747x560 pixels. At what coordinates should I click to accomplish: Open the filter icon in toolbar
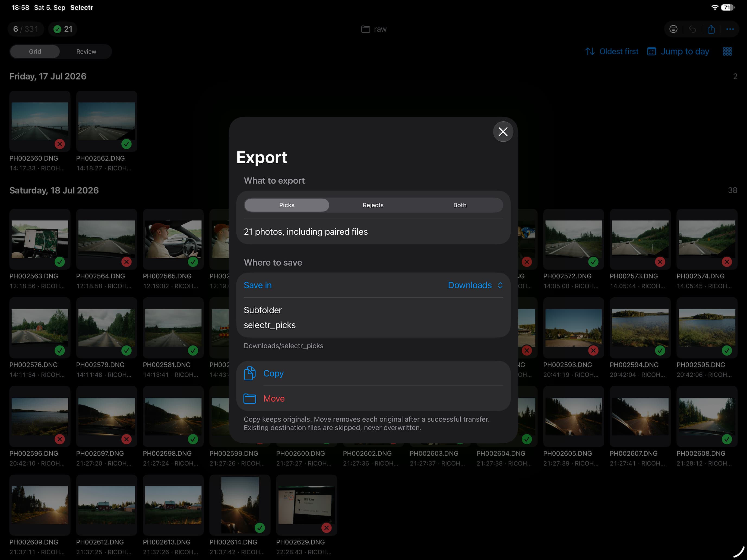click(673, 29)
